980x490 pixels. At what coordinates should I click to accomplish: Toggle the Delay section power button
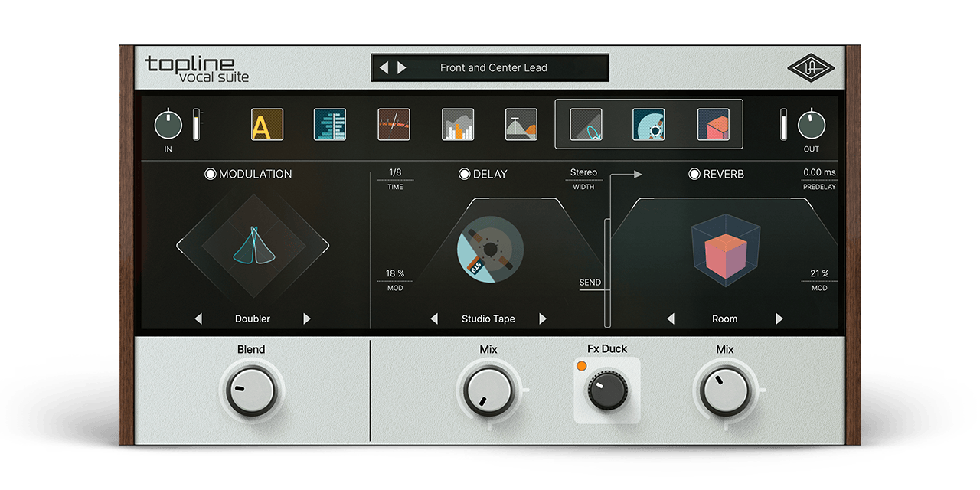464,174
